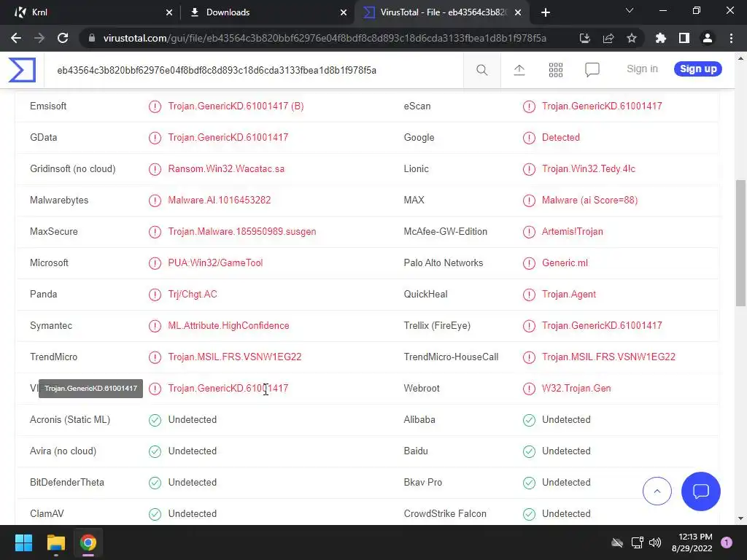Open the Windows Start menu
Image resolution: width=747 pixels, height=560 pixels.
[x=24, y=542]
